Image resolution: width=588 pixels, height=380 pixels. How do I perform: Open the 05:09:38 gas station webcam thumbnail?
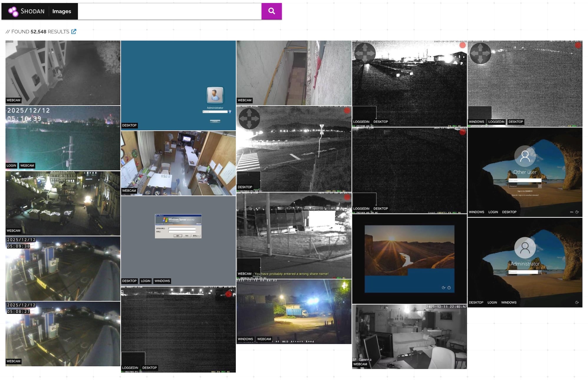point(63,268)
